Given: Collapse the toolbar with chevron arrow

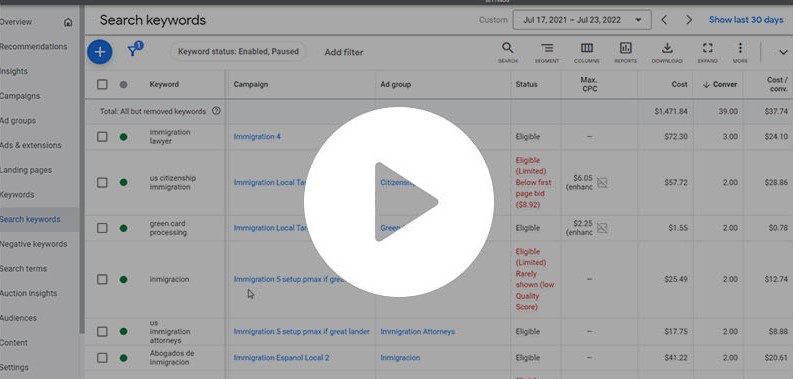Looking at the screenshot, I should point(783,52).
